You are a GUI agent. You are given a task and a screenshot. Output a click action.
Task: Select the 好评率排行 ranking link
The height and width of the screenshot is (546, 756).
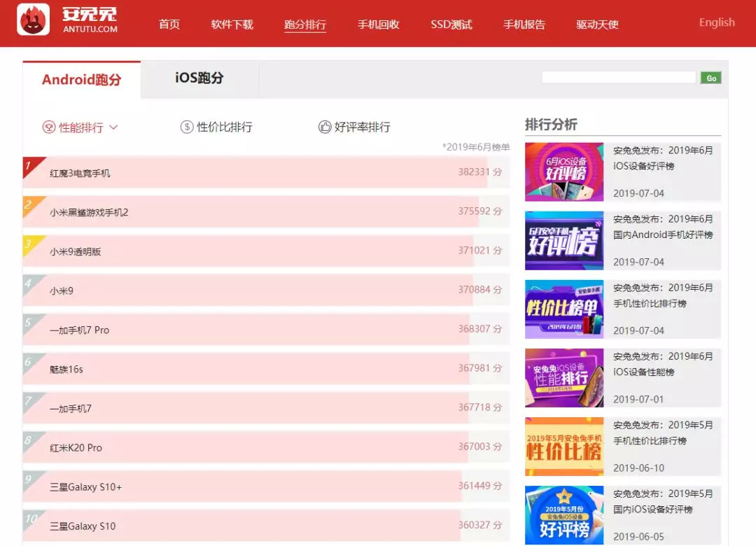click(362, 127)
